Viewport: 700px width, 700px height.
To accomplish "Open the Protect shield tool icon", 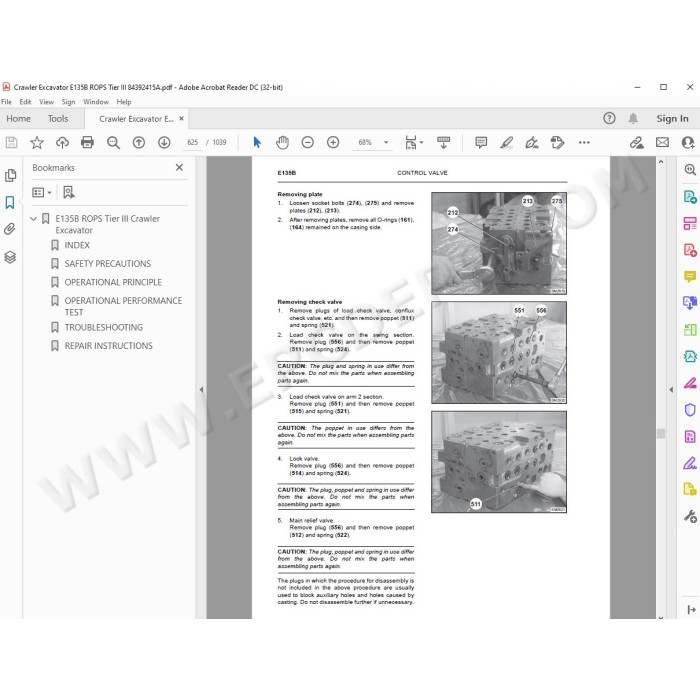I will pyautogui.click(x=690, y=409).
